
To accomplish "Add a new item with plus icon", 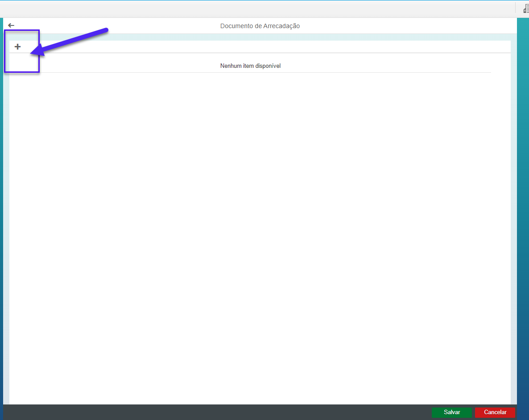I will (x=17, y=46).
